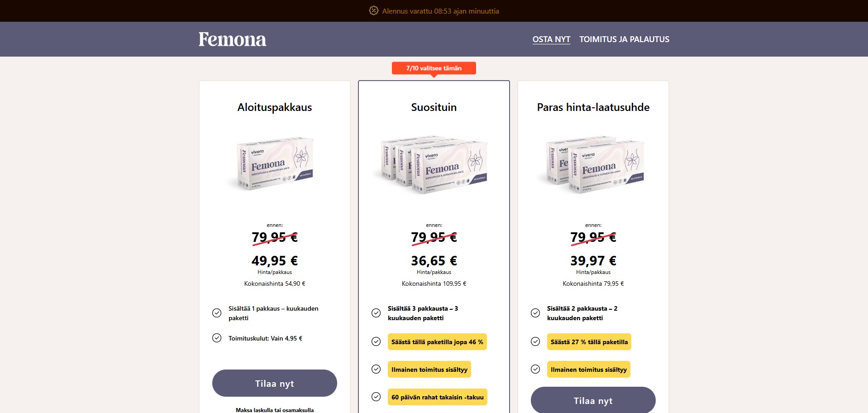
Task: Click checkmark icon next to 'Toimituskulut: Vain 4,95 €'
Action: (217, 338)
